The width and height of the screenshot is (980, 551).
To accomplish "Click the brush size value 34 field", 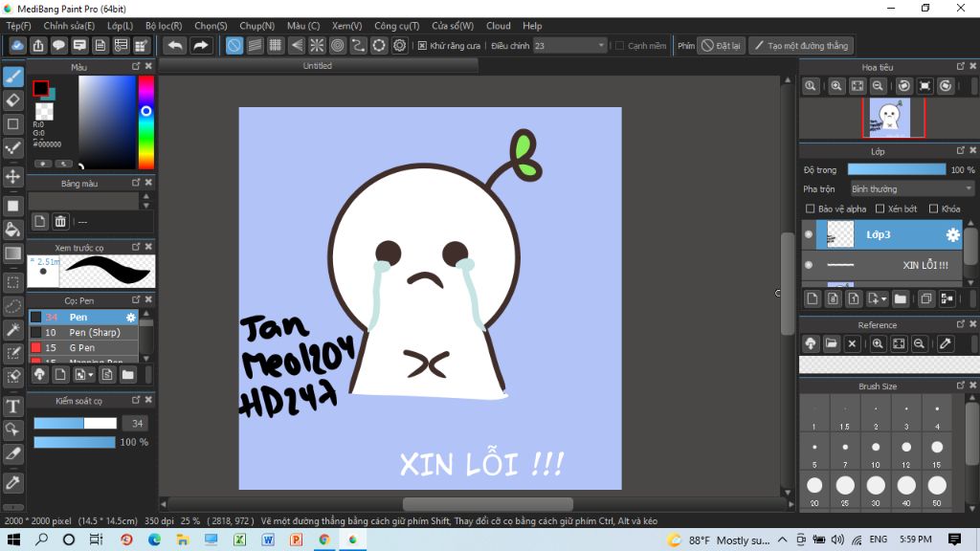I will 137,424.
